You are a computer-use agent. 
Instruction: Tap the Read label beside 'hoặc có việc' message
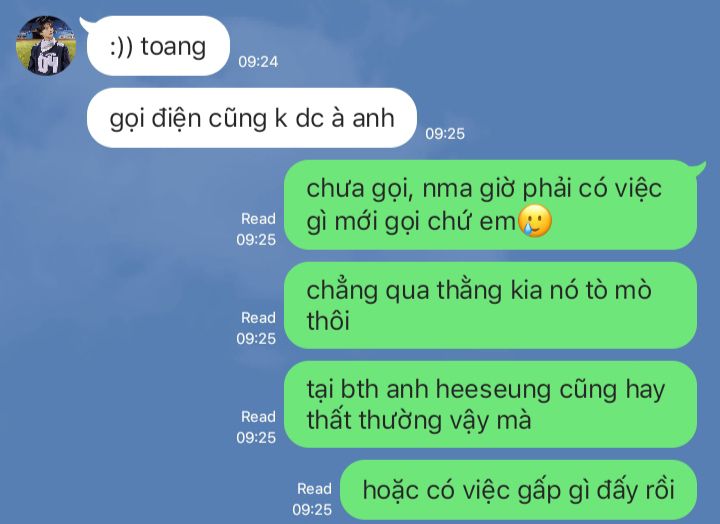tap(315, 489)
